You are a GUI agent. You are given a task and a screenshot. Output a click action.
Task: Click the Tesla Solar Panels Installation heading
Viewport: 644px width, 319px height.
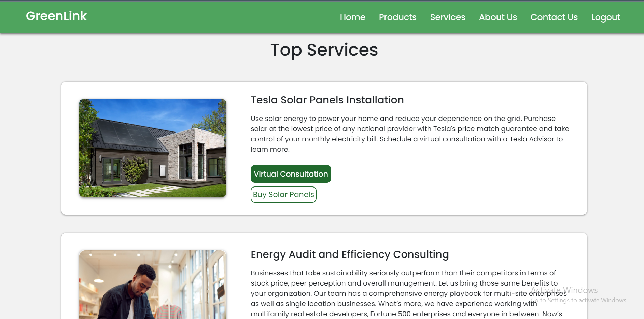327,100
